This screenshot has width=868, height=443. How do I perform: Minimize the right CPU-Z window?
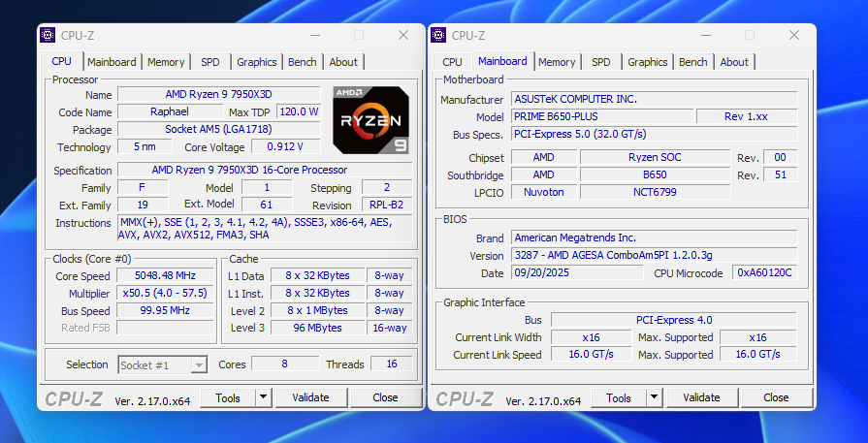[x=706, y=35]
